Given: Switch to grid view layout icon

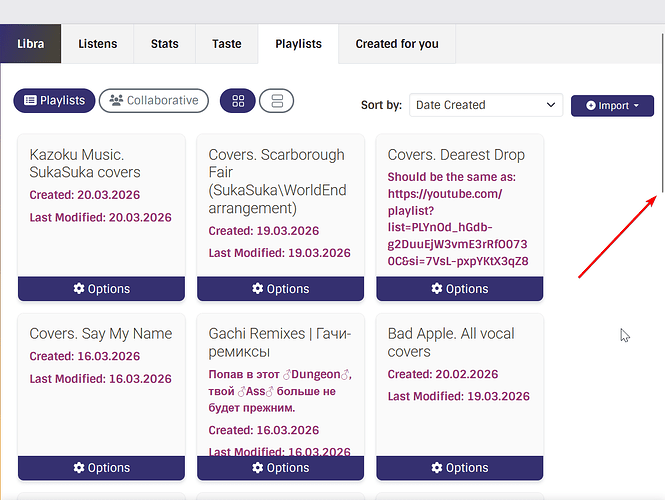Looking at the screenshot, I should (x=238, y=101).
